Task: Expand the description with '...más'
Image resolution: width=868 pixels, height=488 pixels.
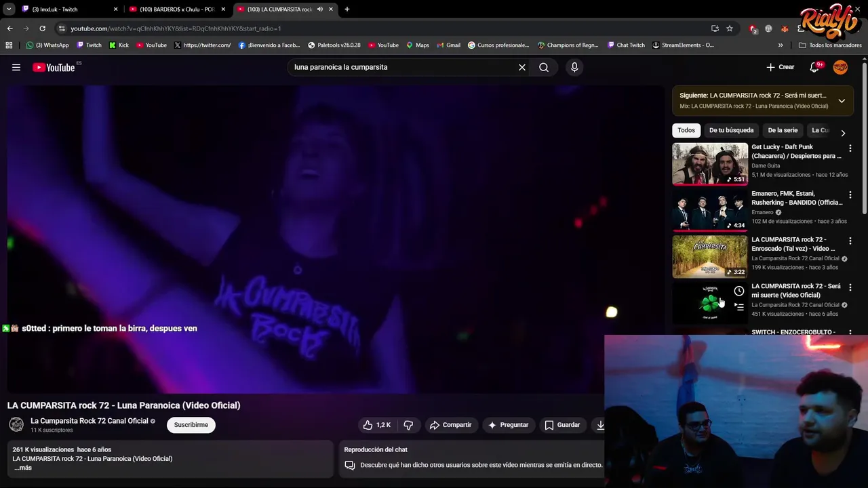Action: point(22,468)
